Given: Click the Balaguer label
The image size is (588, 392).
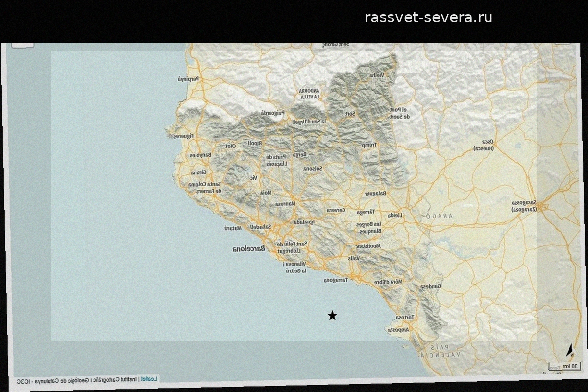Looking at the screenshot, I should pos(375,193).
